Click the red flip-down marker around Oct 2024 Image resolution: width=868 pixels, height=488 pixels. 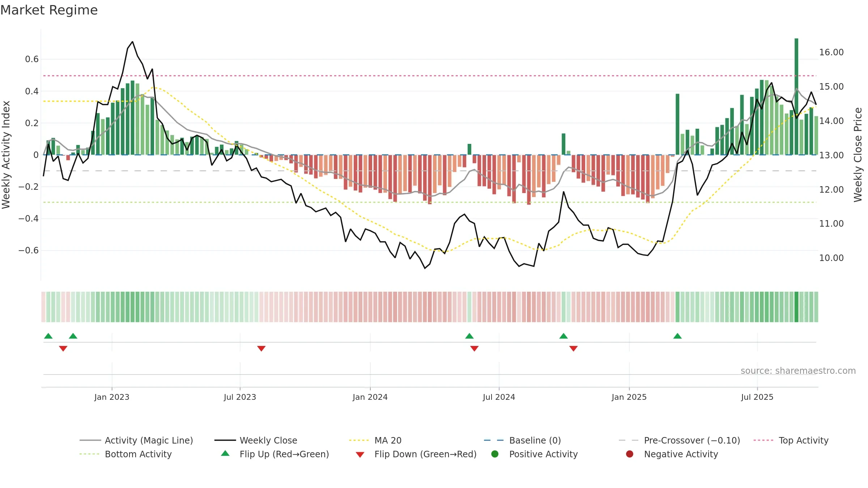tap(574, 348)
